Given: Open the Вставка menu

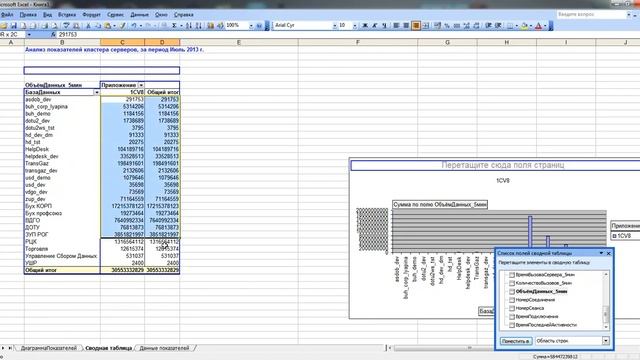Looking at the screenshot, I should pos(67,15).
